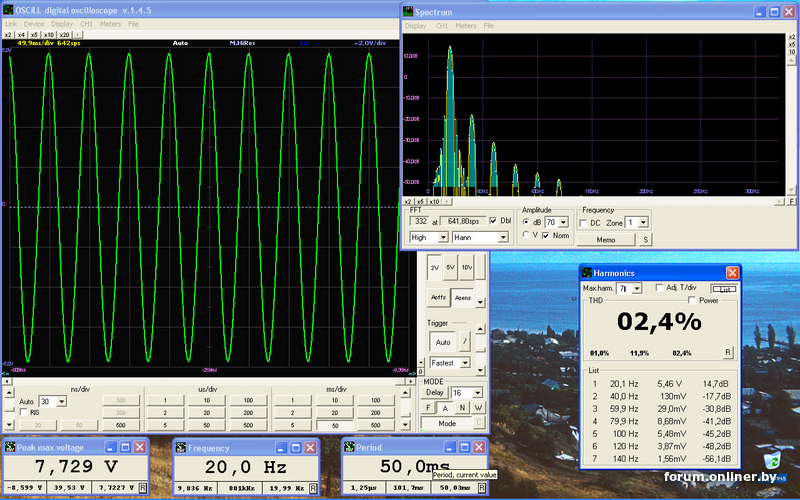
Task: Enable the DC frequency checkbox
Action: [585, 222]
